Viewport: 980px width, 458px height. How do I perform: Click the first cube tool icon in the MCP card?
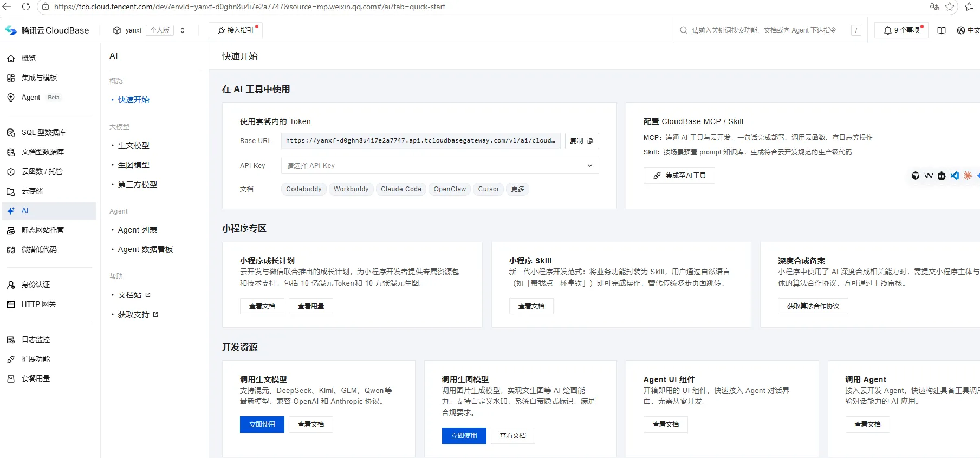916,176
